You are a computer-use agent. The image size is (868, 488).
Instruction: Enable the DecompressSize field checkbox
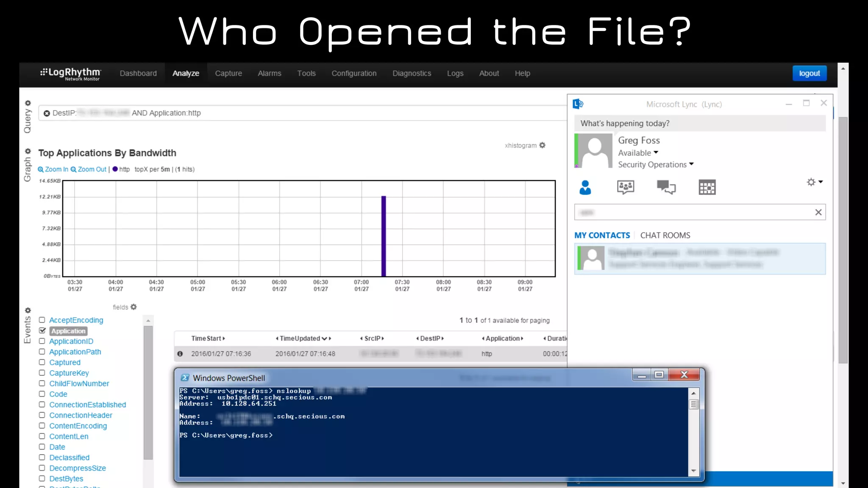pyautogui.click(x=42, y=468)
